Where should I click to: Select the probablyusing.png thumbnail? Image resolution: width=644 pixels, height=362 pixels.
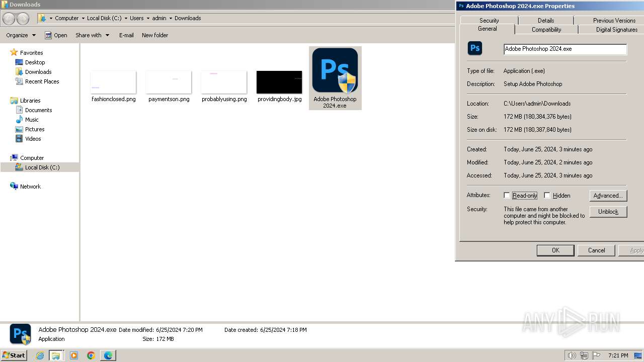click(224, 82)
